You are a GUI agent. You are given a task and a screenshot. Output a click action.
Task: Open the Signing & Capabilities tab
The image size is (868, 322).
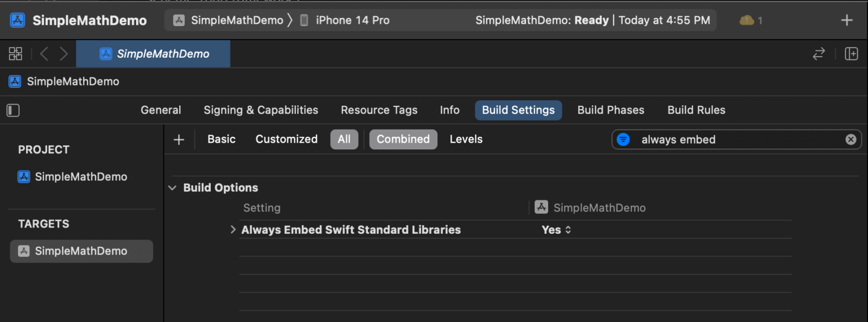click(261, 110)
